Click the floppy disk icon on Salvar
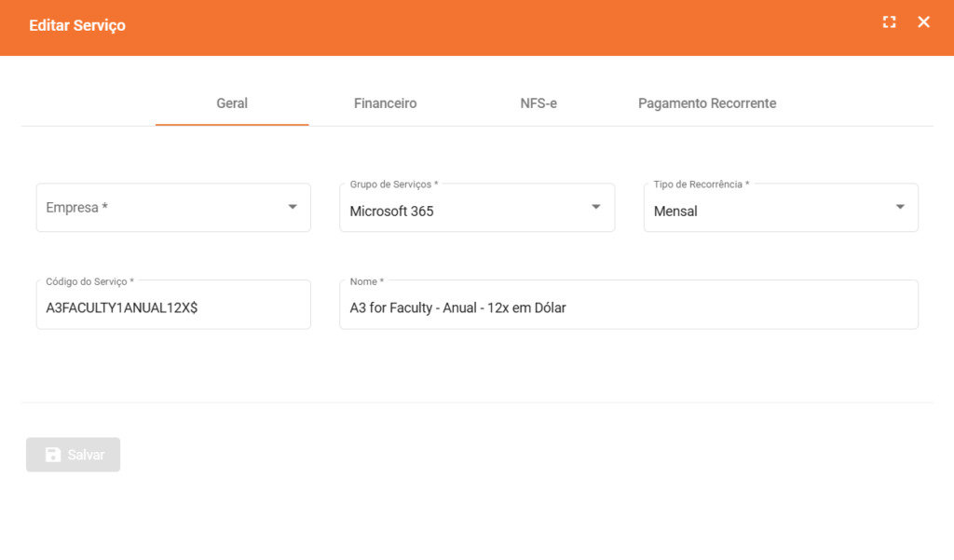Viewport: 954px width, 560px height. tap(53, 455)
